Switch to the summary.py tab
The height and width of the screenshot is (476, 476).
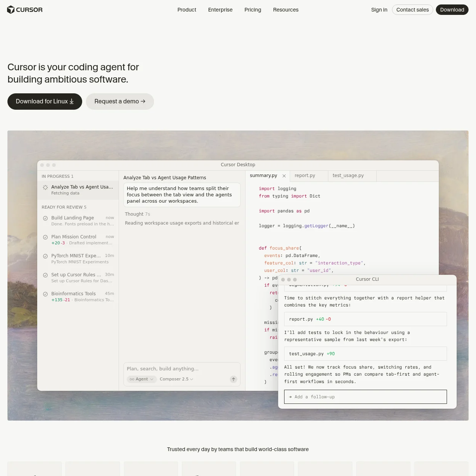(263, 176)
